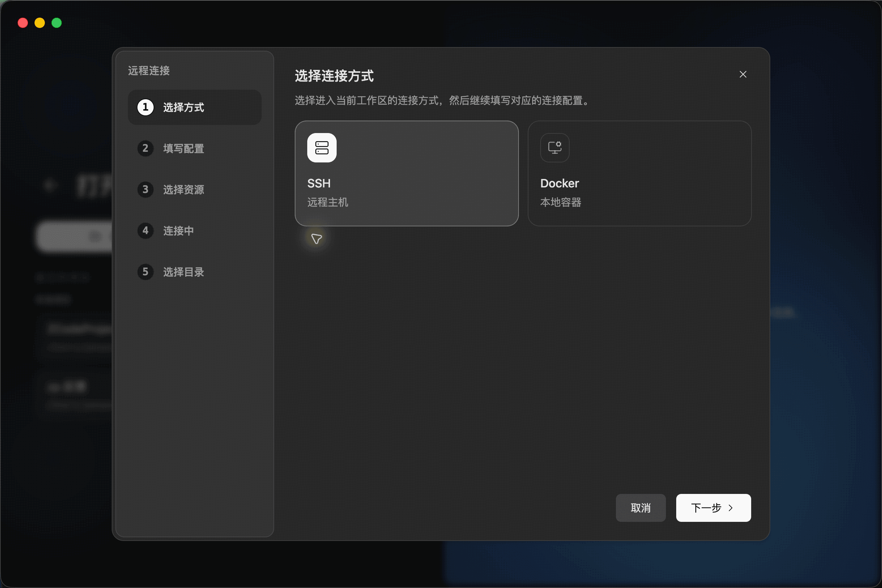Click the step number 5 circle
Viewport: 882px width, 588px height.
coord(146,272)
